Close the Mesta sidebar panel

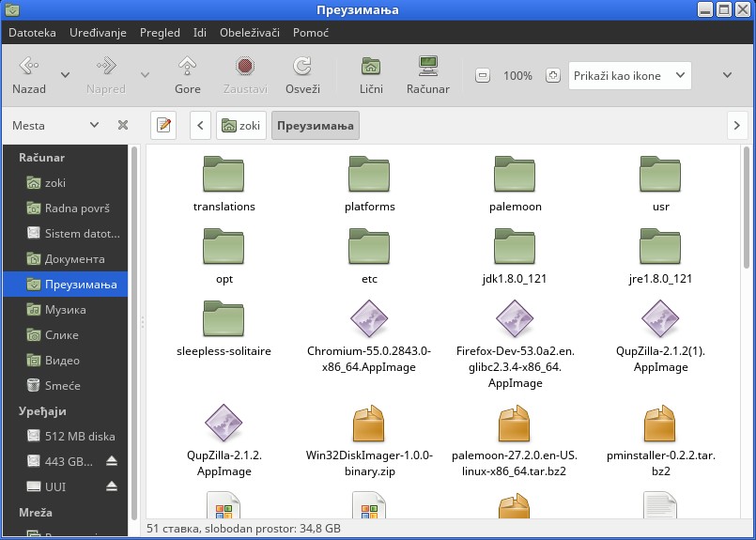click(x=122, y=125)
